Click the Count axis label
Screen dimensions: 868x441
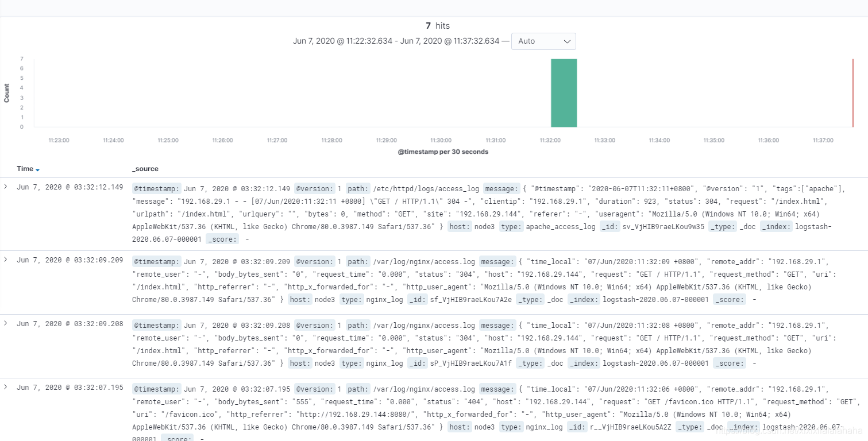click(x=7, y=93)
